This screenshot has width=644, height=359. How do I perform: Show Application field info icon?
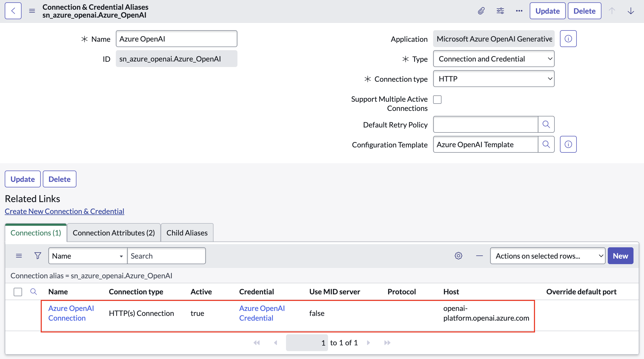point(568,39)
